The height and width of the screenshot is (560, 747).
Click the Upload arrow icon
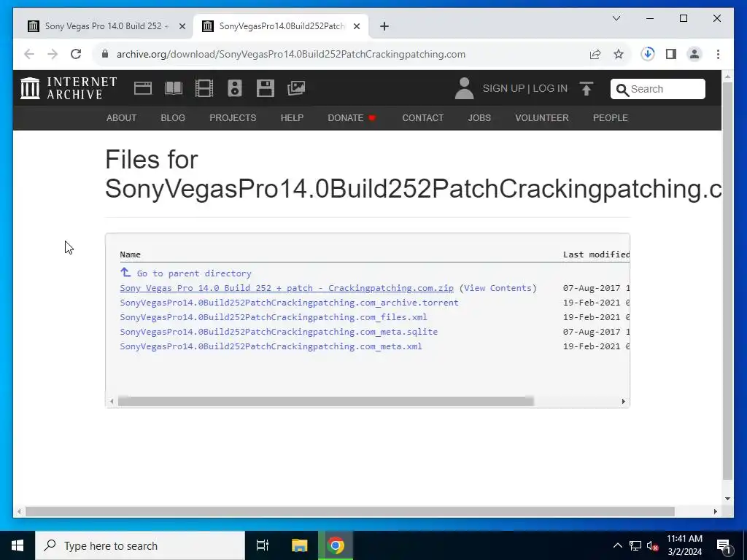587,88
